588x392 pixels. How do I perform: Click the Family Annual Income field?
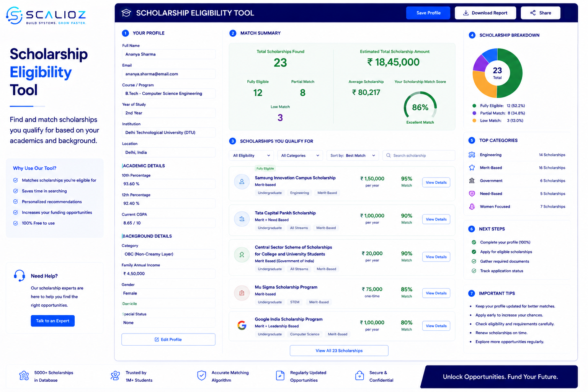click(x=168, y=274)
